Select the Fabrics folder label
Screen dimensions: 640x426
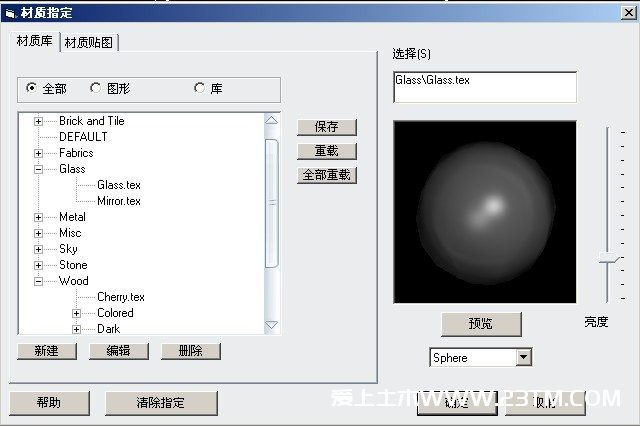[76, 153]
